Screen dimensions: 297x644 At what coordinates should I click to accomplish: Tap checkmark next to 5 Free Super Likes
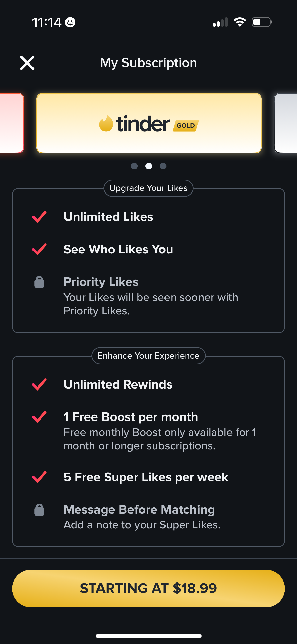coord(39,477)
